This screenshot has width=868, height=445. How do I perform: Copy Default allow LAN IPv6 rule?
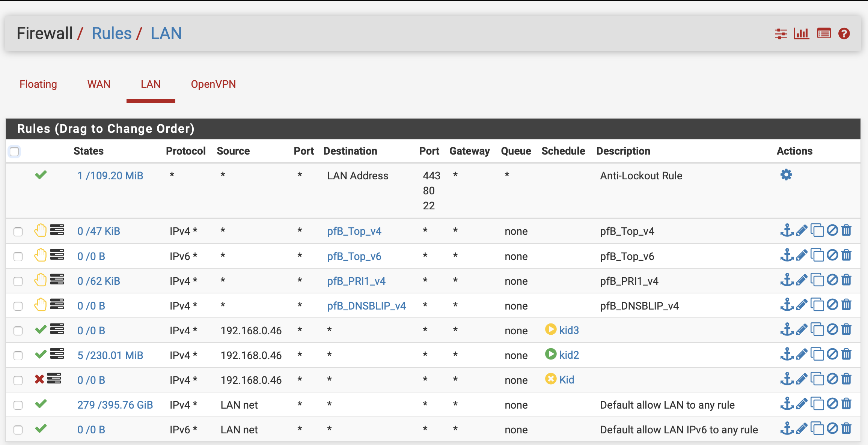coord(817,428)
